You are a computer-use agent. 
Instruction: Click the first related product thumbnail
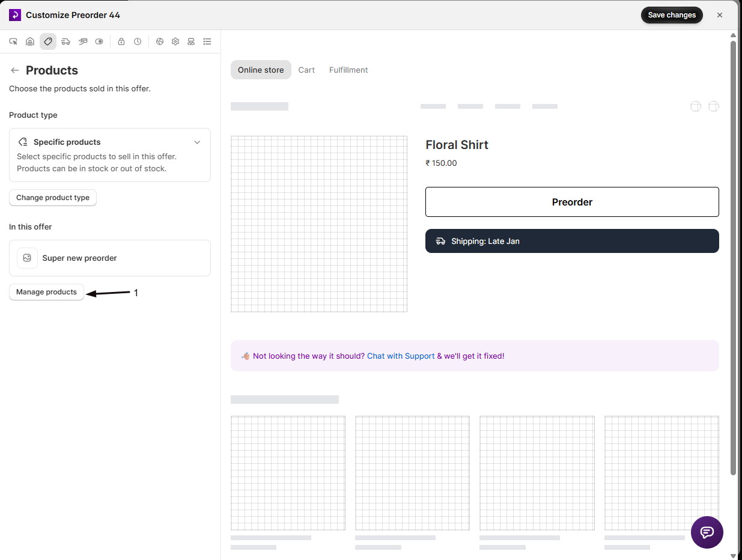click(288, 473)
